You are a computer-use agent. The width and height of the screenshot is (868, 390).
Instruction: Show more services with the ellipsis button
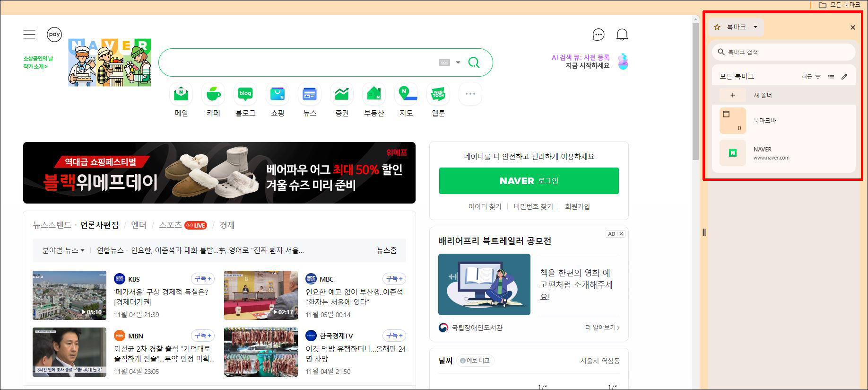coord(470,94)
